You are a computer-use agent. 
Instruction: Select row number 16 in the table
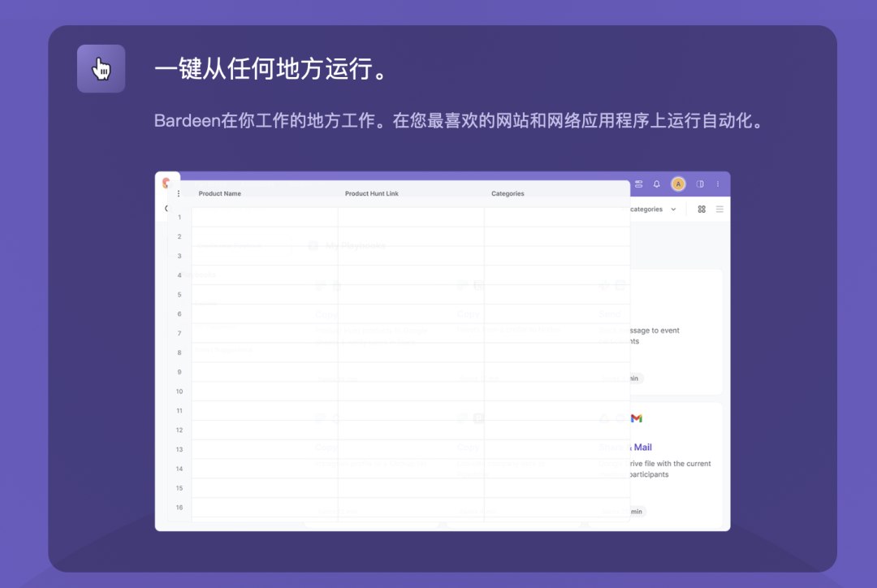point(179,508)
